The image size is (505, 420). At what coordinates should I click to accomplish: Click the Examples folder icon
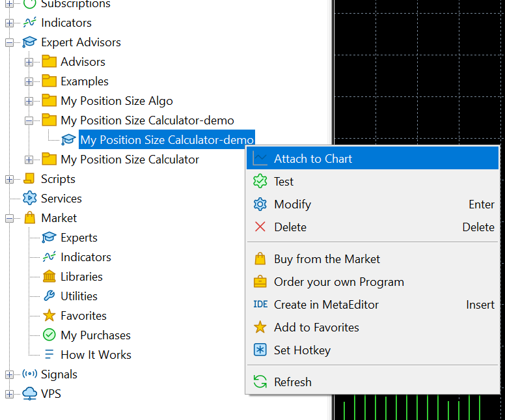click(x=49, y=81)
